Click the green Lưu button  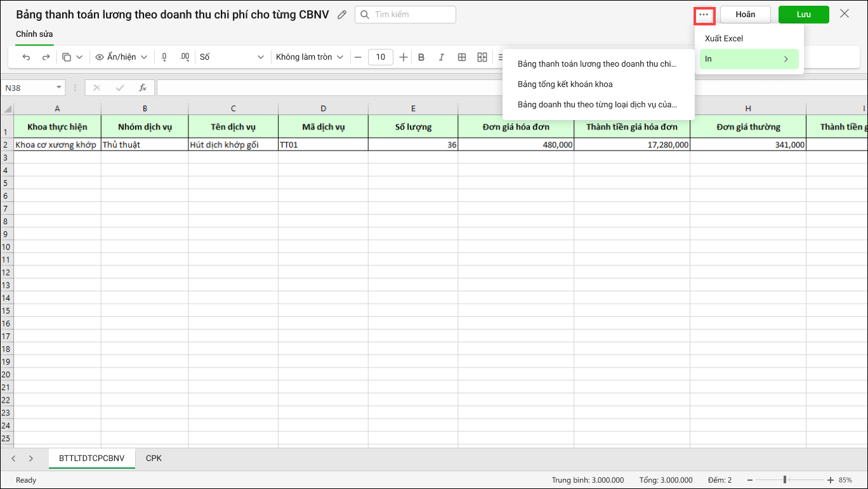click(803, 15)
